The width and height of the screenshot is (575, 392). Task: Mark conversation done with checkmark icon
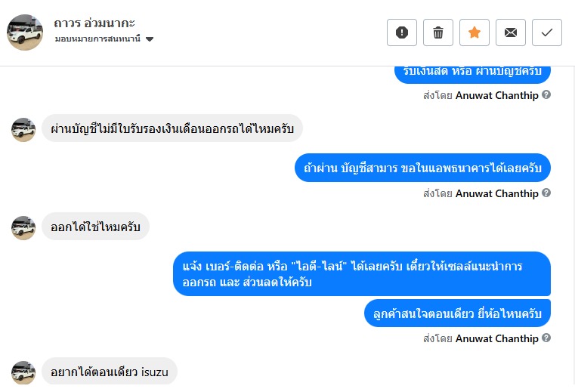point(547,32)
